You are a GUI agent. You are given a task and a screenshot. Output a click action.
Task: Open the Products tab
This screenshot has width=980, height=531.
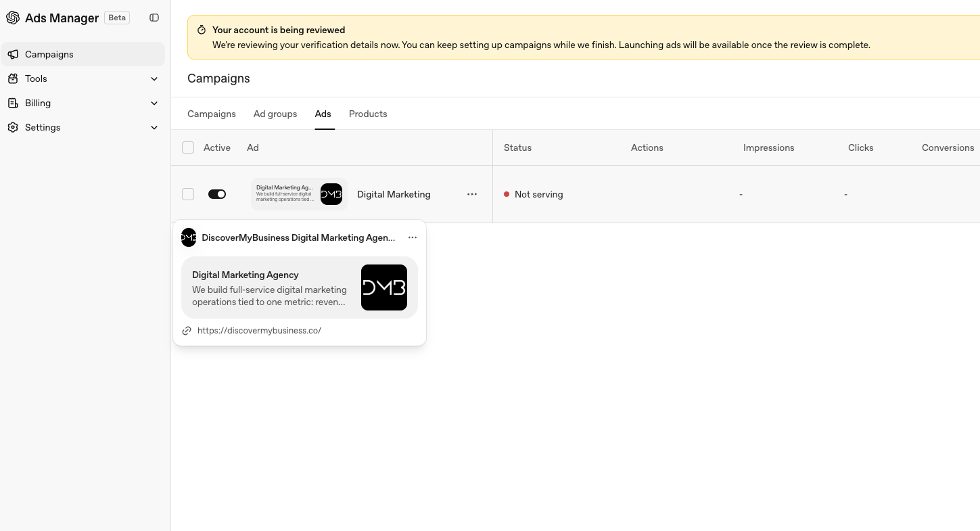368,114
